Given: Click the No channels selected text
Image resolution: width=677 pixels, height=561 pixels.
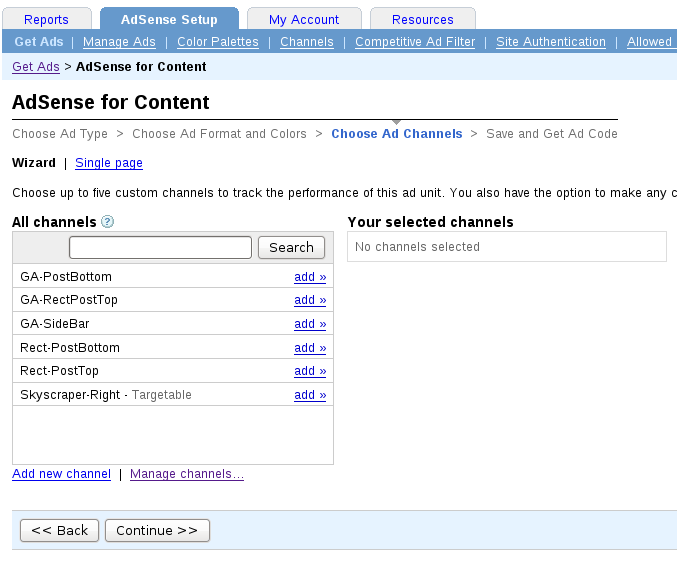Looking at the screenshot, I should click(418, 247).
